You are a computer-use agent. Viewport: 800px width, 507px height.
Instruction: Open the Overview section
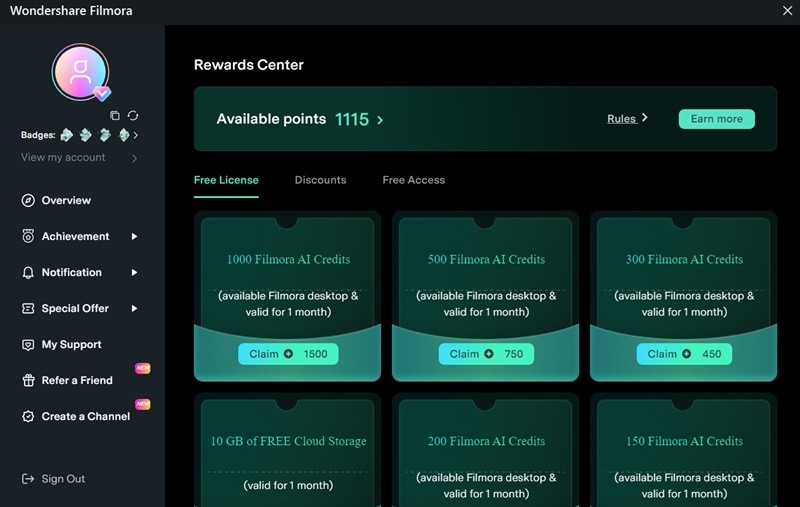tap(66, 200)
